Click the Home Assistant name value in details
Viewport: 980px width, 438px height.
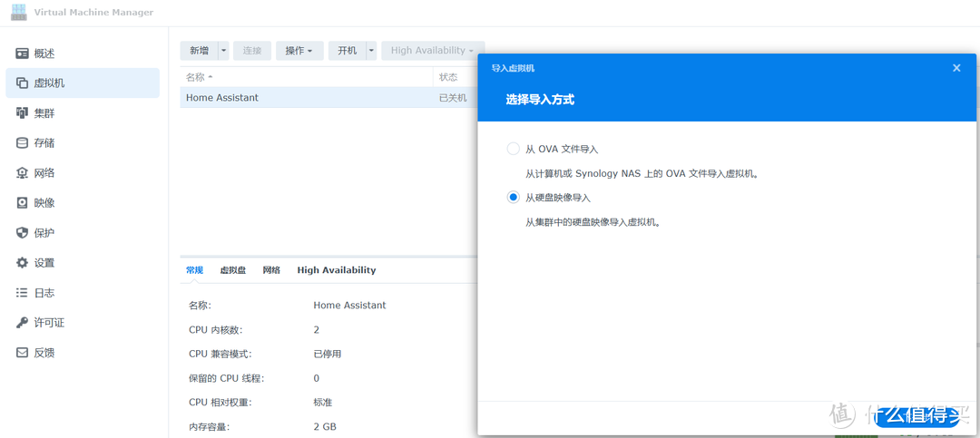[349, 306]
